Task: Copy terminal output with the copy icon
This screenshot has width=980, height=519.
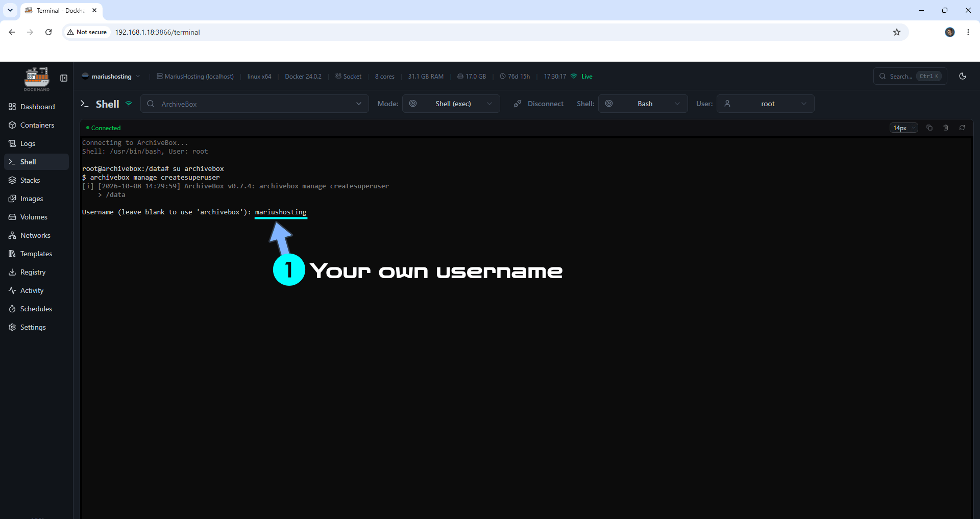Action: (x=929, y=128)
